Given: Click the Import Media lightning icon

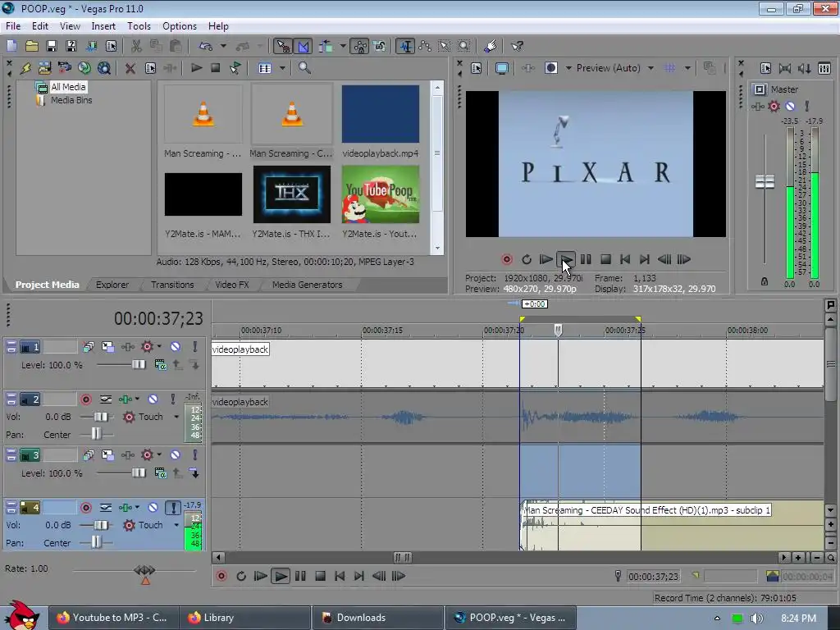Looking at the screenshot, I should point(25,68).
